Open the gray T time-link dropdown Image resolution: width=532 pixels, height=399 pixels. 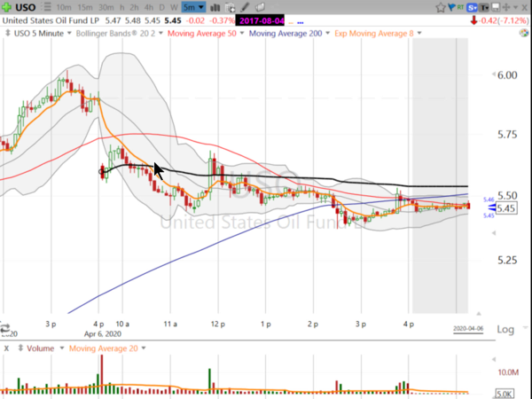coord(484,7)
